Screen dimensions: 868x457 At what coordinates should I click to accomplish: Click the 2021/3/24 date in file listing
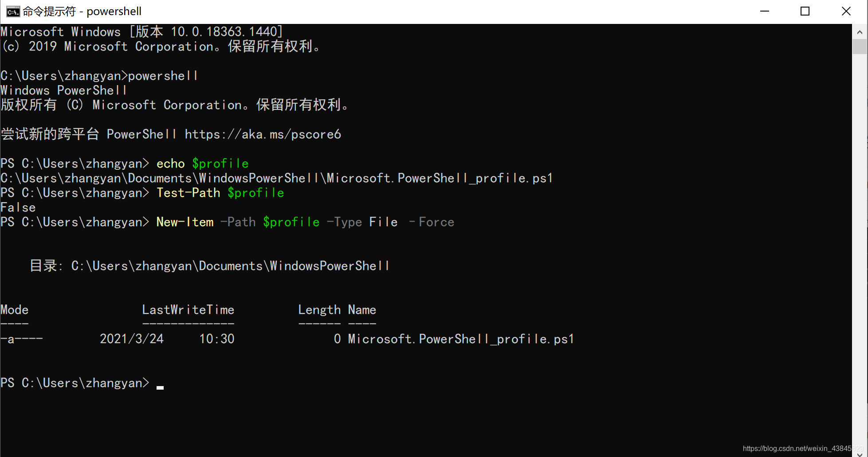point(132,339)
